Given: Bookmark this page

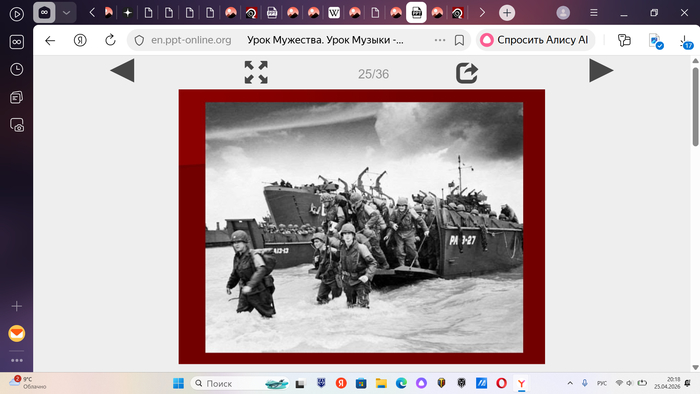Looking at the screenshot, I should [x=459, y=41].
